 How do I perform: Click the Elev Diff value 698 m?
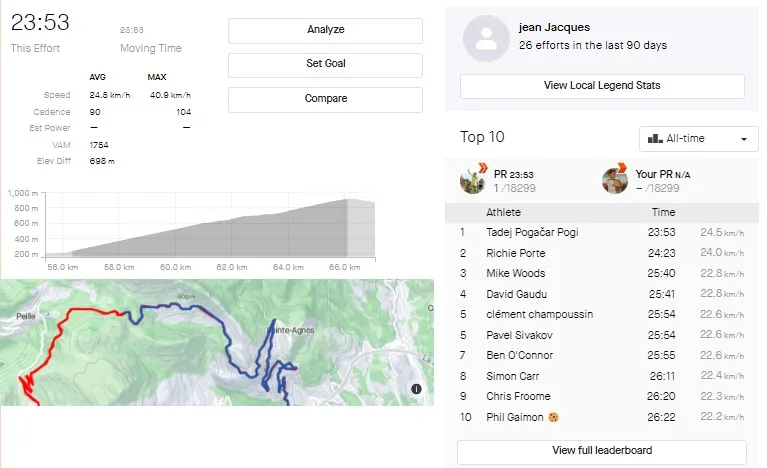[102, 161]
